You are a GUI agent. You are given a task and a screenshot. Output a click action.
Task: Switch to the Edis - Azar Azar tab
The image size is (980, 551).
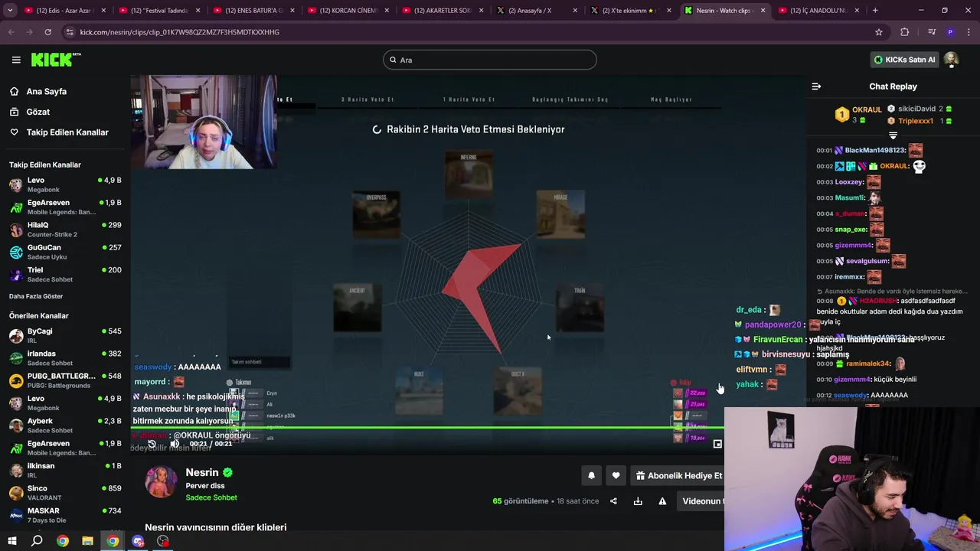[x=64, y=11]
